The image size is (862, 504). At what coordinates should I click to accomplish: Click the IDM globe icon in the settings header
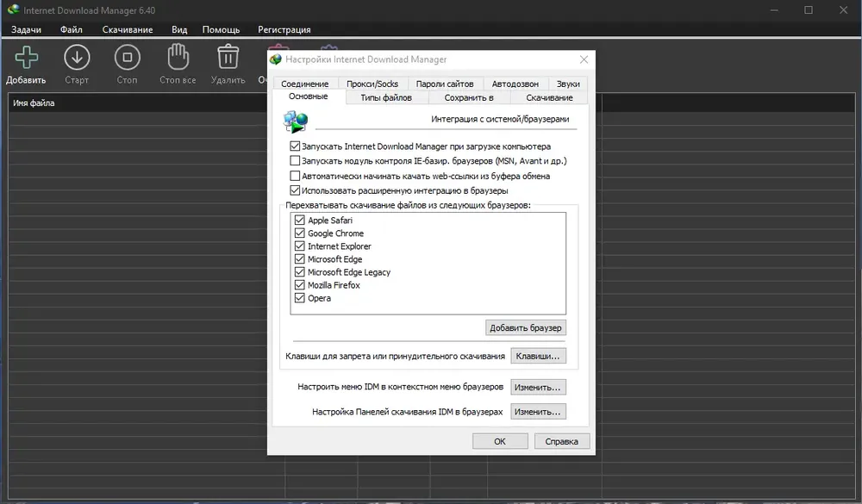pos(296,121)
